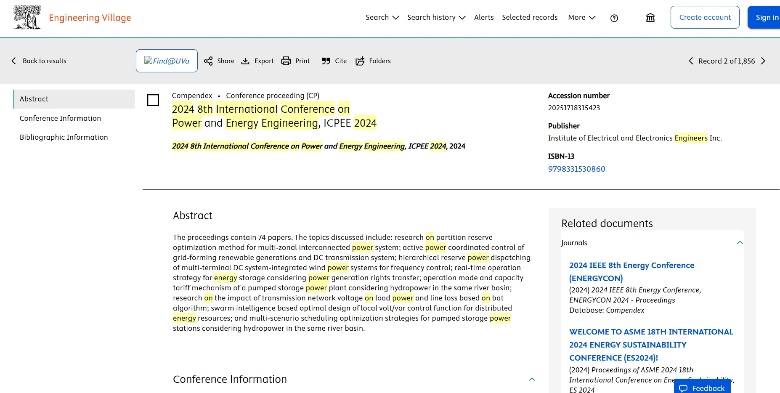This screenshot has width=780, height=393.
Task: Click the Engineering Village tree logo
Action: tap(27, 17)
